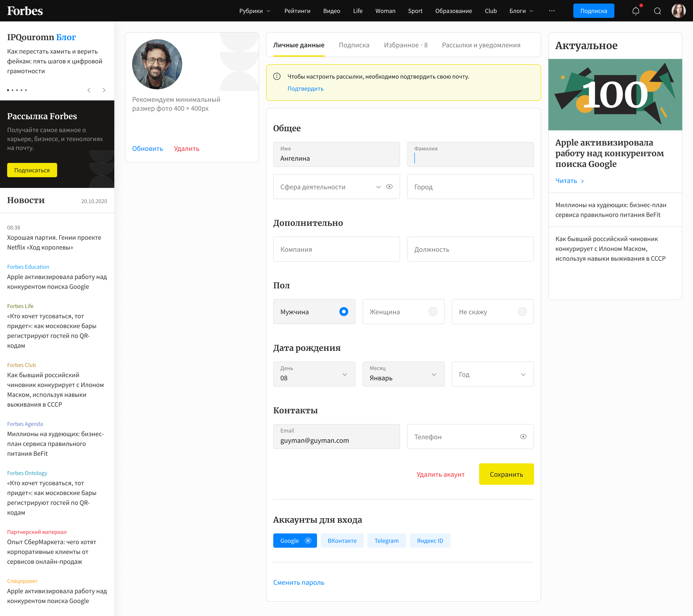Image resolution: width=693 pixels, height=616 pixels.
Task: Expand the Месяц dropdown showing Январь
Action: [403, 374]
